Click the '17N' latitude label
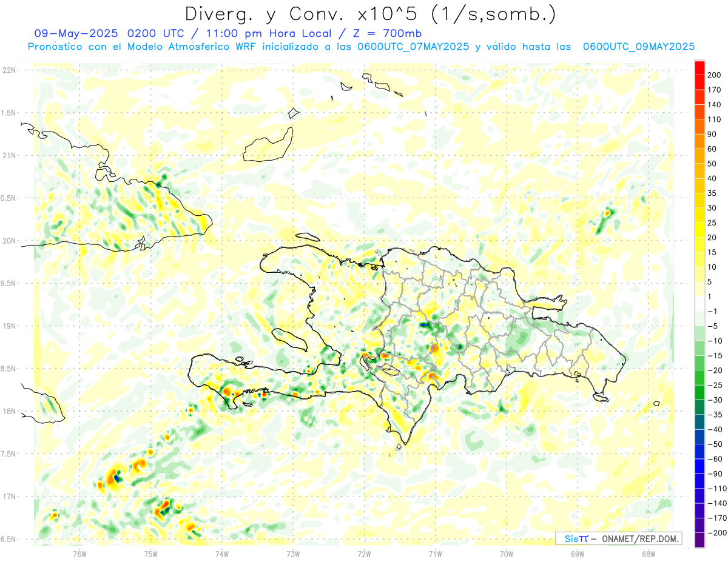 tap(9, 497)
